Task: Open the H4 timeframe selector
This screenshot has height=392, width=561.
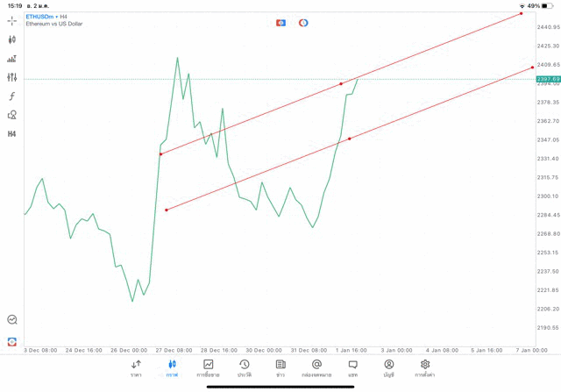Action: (12, 134)
